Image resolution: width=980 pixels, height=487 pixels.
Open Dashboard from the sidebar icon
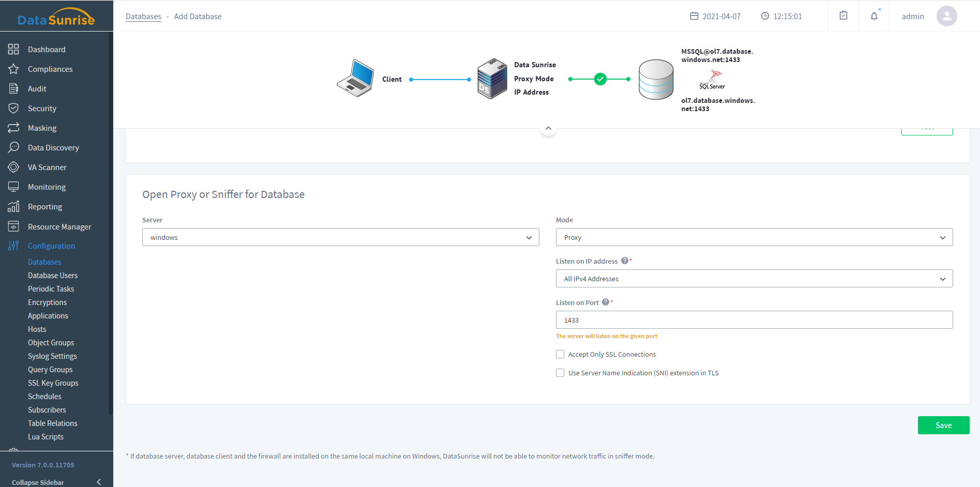click(13, 49)
